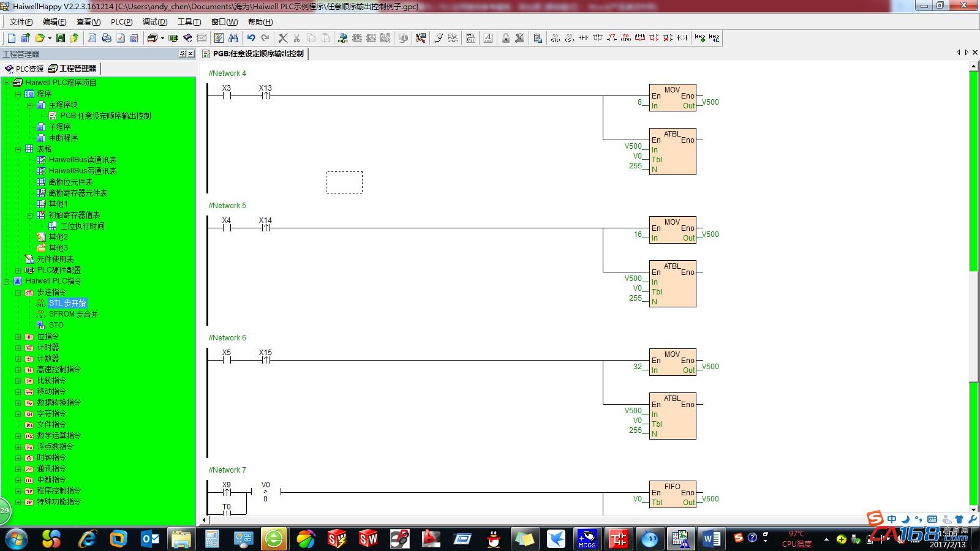
Task: Open Internet Explorer from the taskbar
Action: [88, 539]
